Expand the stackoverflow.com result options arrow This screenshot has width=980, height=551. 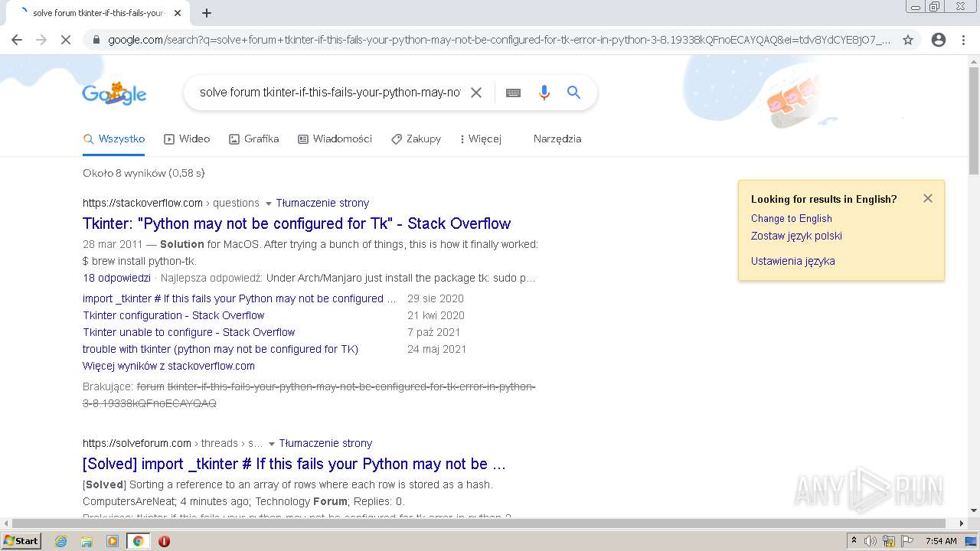click(x=268, y=204)
